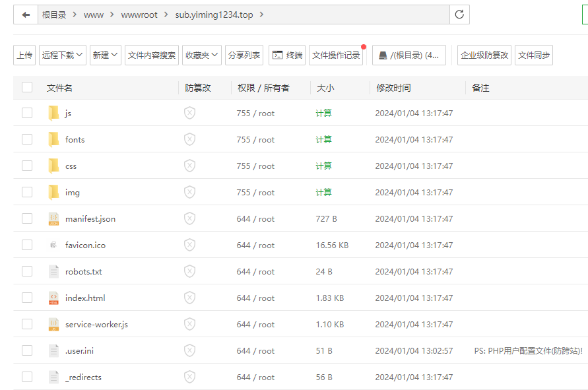The height and width of the screenshot is (390, 588).
Task: Expand the 远程下载 dropdown
Action: pyautogui.click(x=63, y=55)
